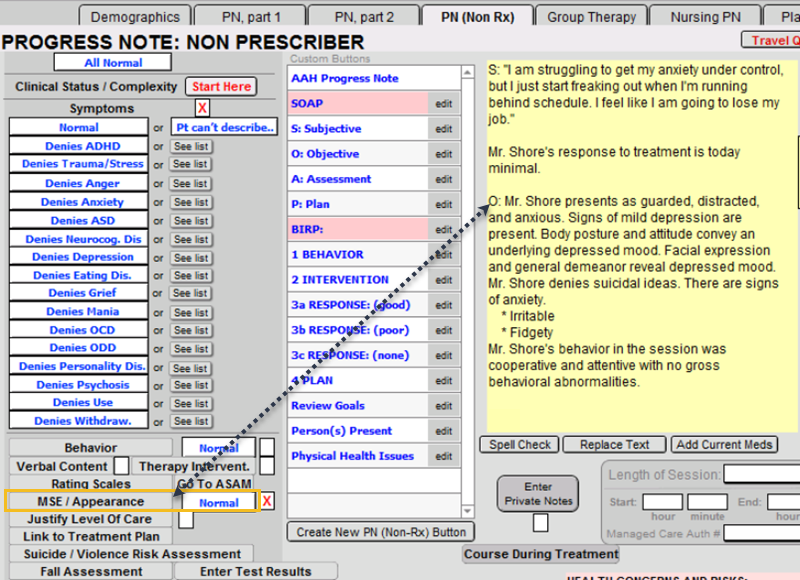Open the PN, part 1 tab
800x580 pixels.
[x=251, y=17]
